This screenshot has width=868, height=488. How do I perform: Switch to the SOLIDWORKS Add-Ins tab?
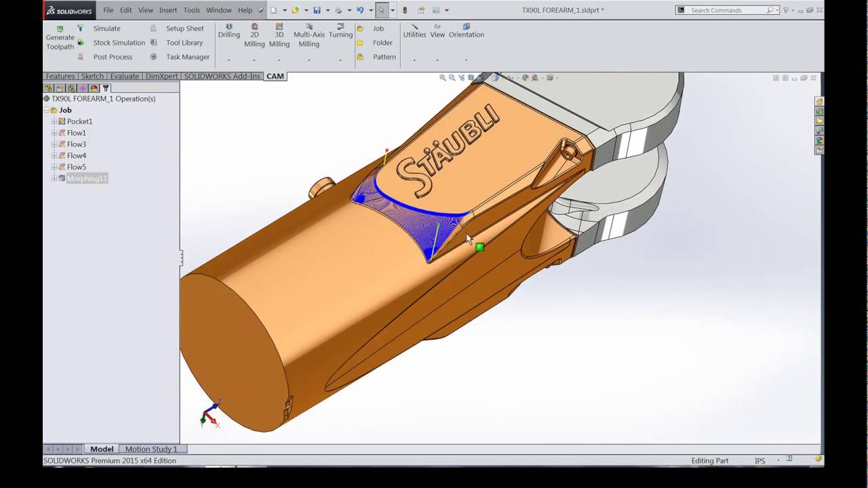[222, 77]
